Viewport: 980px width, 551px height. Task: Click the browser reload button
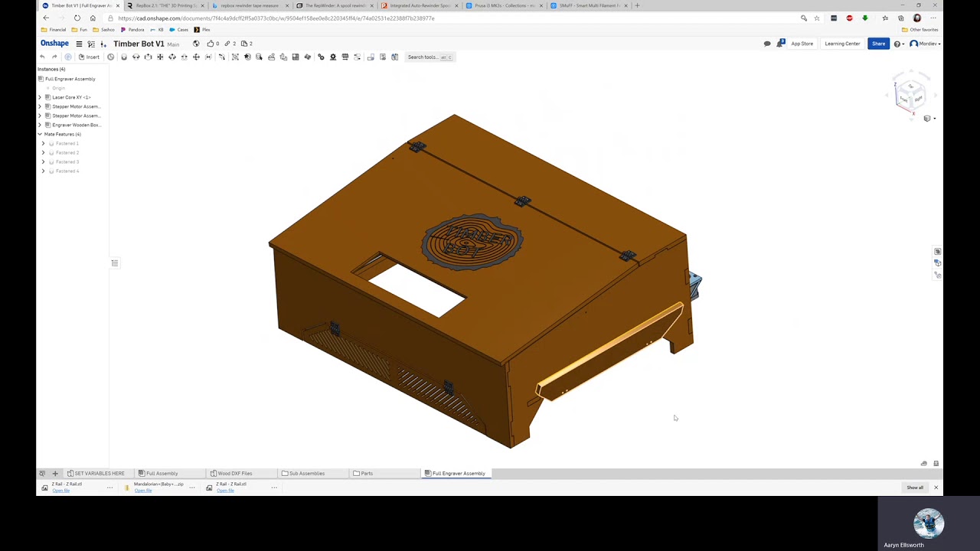click(77, 18)
